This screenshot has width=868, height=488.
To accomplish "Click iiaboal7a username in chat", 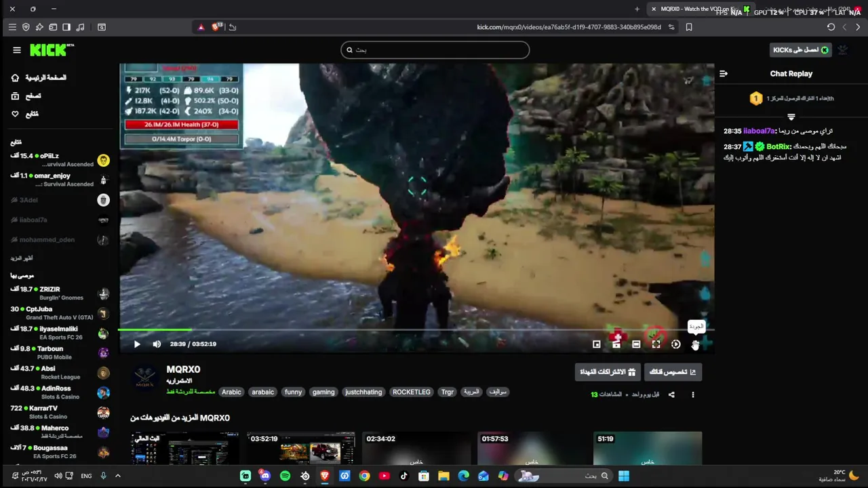I will (759, 131).
